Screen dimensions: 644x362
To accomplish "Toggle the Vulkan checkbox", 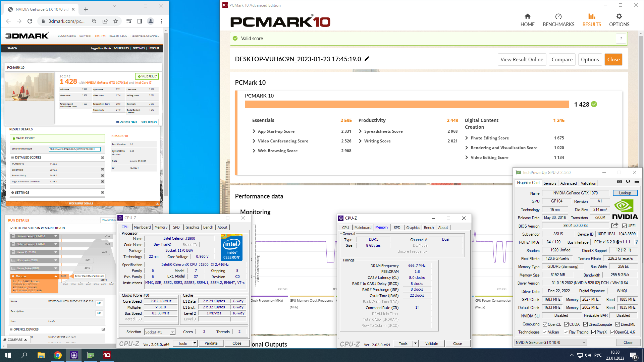I will click(x=545, y=332).
